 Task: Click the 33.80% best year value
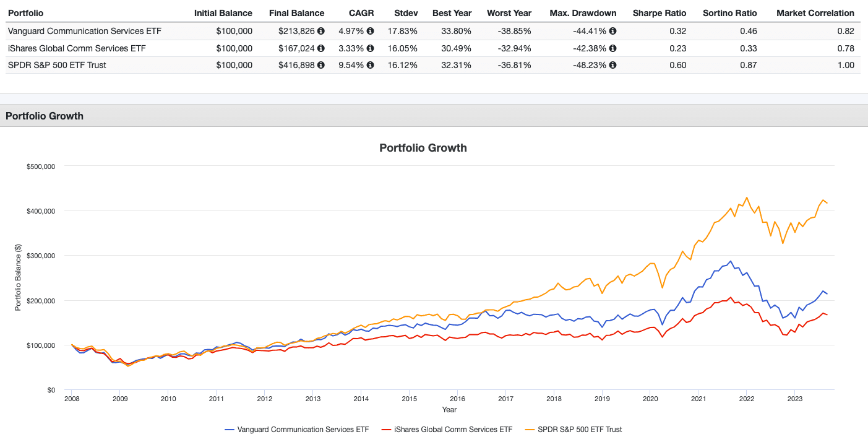pyautogui.click(x=458, y=32)
